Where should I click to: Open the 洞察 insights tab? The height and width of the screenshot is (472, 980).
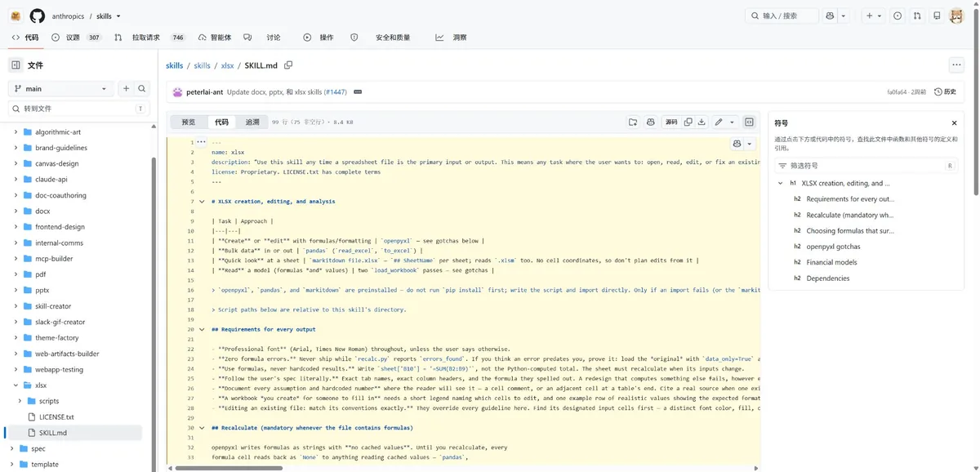(451, 38)
